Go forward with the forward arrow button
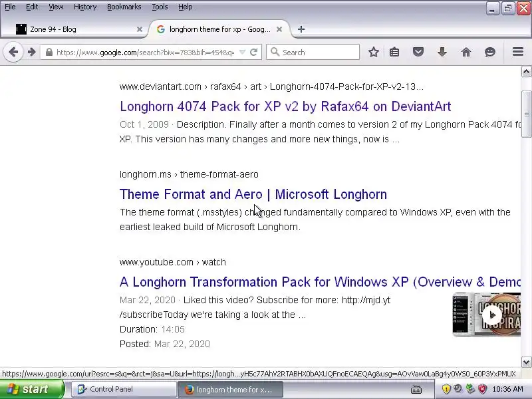 31,53
